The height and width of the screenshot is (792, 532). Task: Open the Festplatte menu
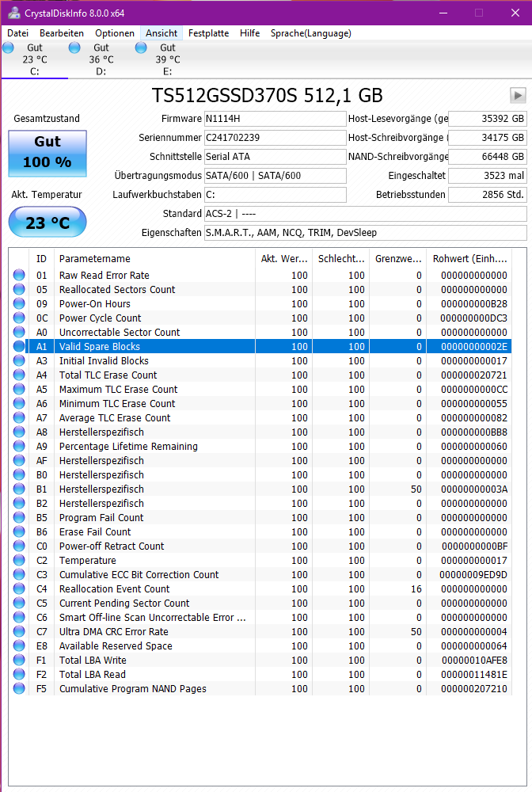coord(208,33)
